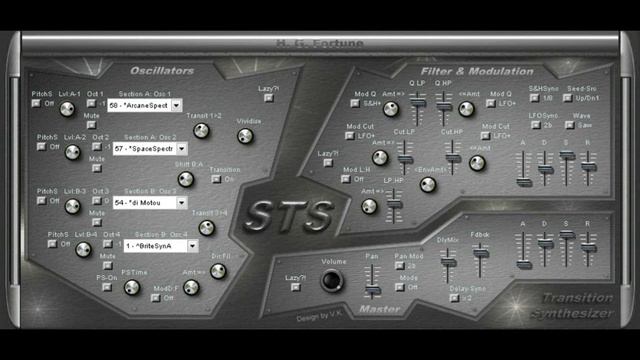
Task: Click the master Volume knob
Action: tap(331, 280)
